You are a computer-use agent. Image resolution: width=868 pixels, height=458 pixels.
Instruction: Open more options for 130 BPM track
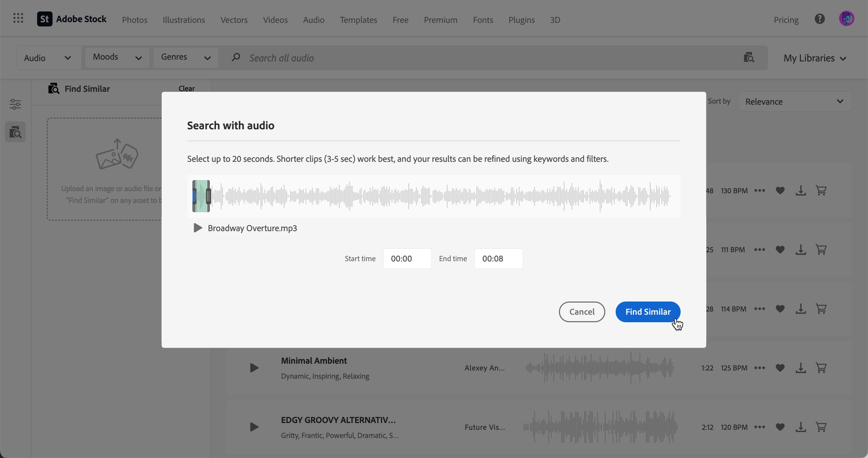[x=759, y=190]
